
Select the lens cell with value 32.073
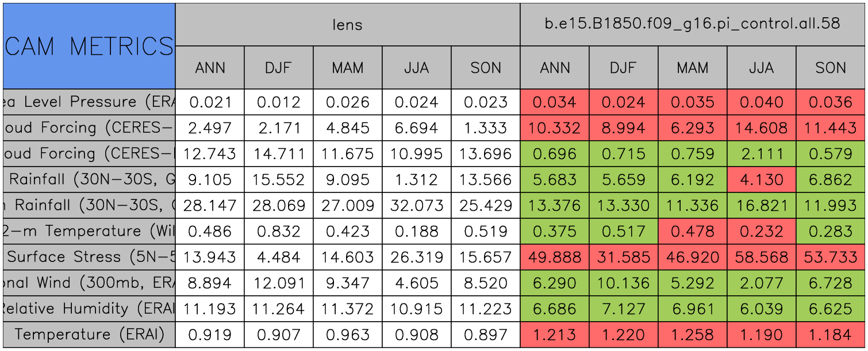pos(417,206)
